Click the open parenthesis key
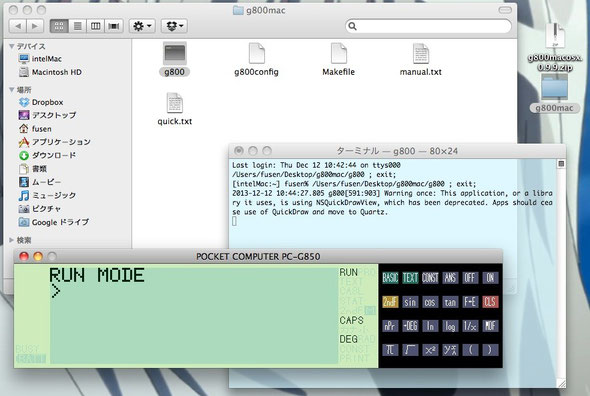The width and height of the screenshot is (590, 396). coord(470,350)
